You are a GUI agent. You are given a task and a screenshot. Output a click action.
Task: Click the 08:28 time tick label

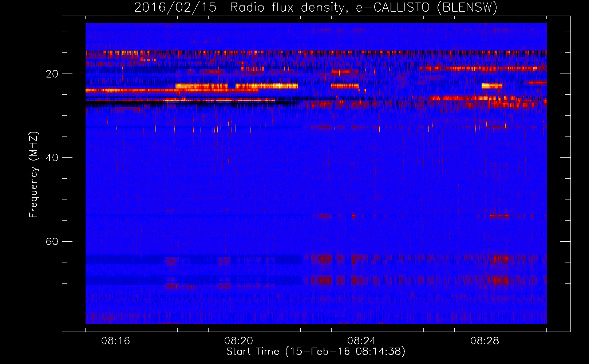[x=485, y=341]
